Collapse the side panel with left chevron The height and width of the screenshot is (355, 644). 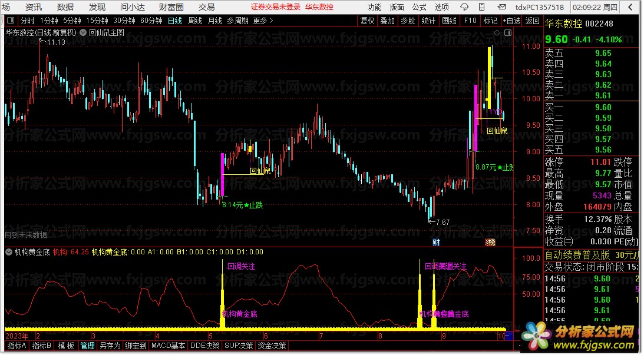click(630, 7)
